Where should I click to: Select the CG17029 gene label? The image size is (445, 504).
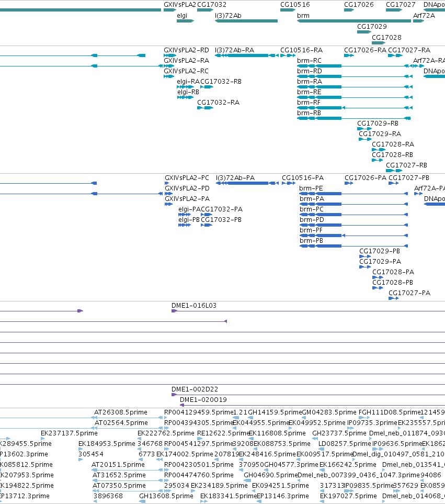tap(372, 27)
